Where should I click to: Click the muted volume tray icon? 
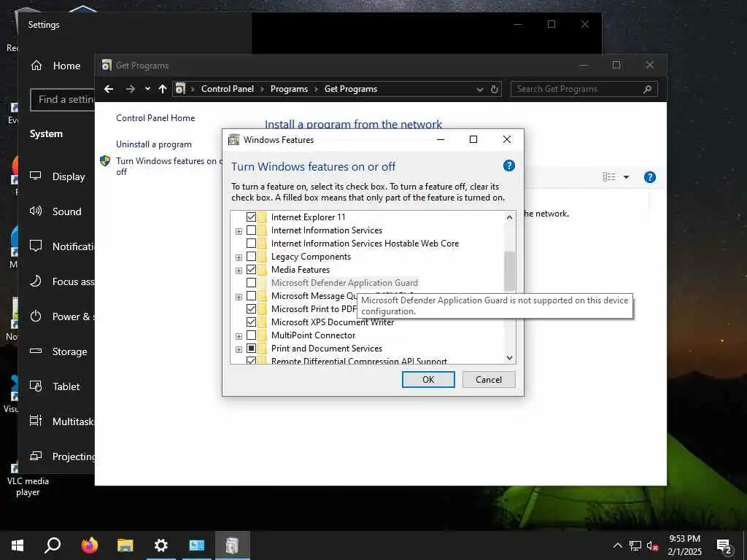(653, 545)
